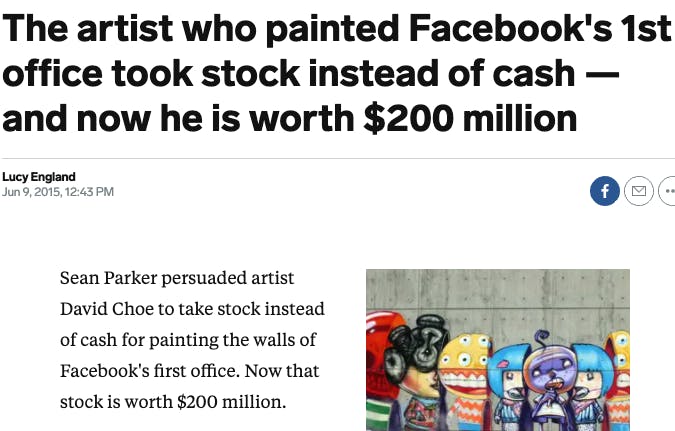This screenshot has height=431, width=675.
Task: Click "$200 million" in the headline
Action: point(470,118)
